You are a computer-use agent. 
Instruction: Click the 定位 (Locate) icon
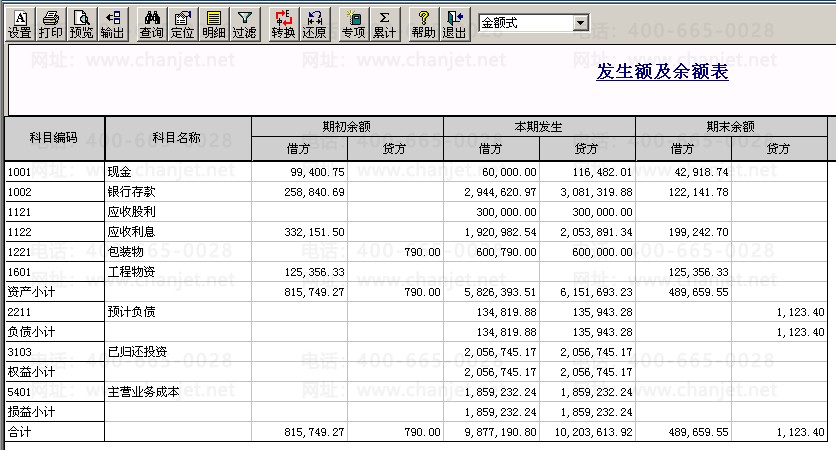pos(182,24)
